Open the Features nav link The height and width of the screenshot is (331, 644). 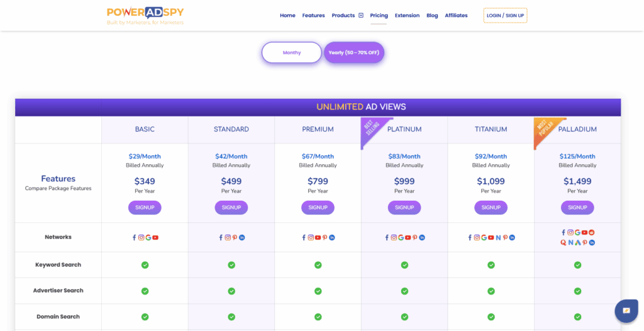pyautogui.click(x=313, y=16)
